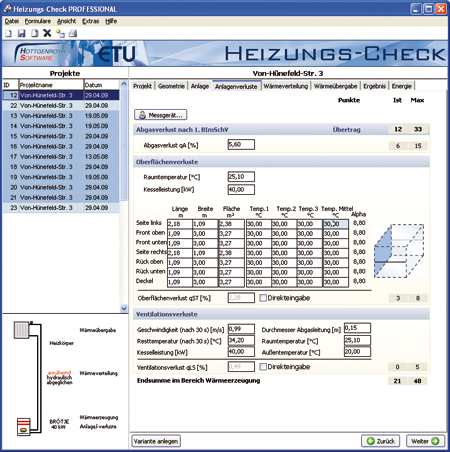This screenshot has width=450, height=452.
Task: Click the boiler icon in system diagram
Action: [24, 426]
